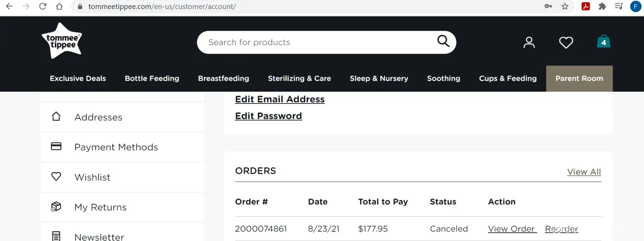Open the wishlist heart icon in header

(566, 43)
